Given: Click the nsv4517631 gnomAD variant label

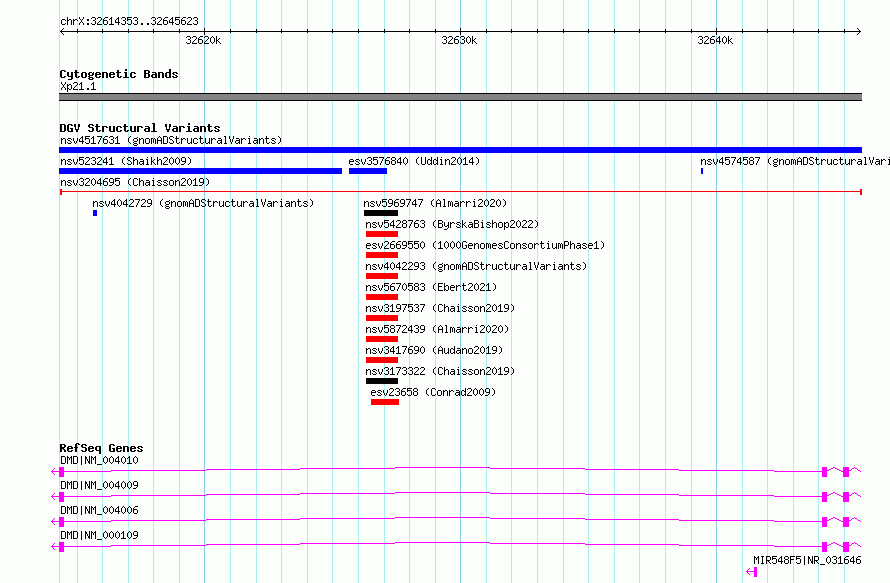Looking at the screenshot, I should pyautogui.click(x=171, y=140).
